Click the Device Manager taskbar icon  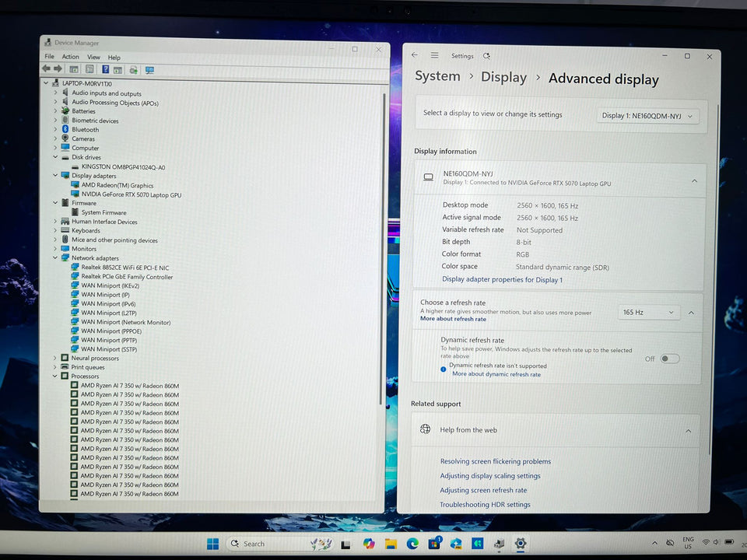coord(499,544)
